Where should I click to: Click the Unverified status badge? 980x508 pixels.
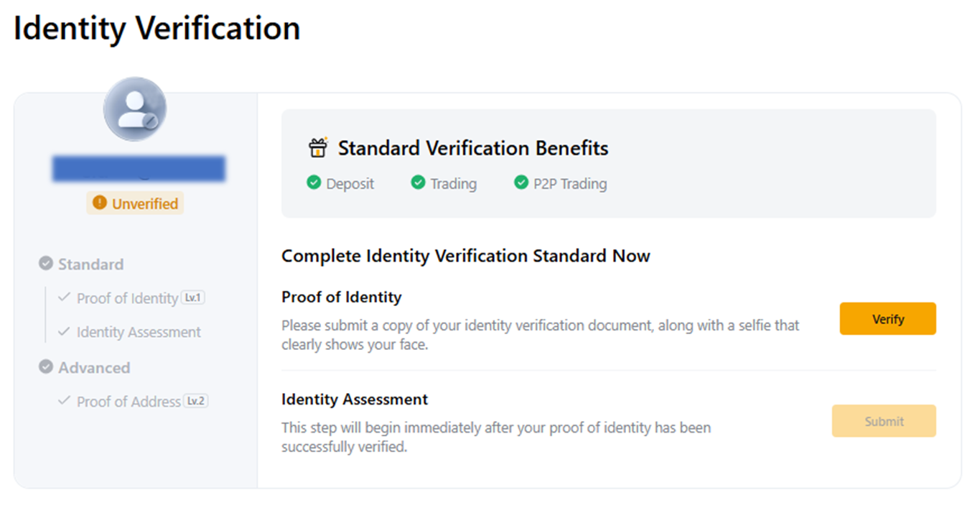(136, 203)
